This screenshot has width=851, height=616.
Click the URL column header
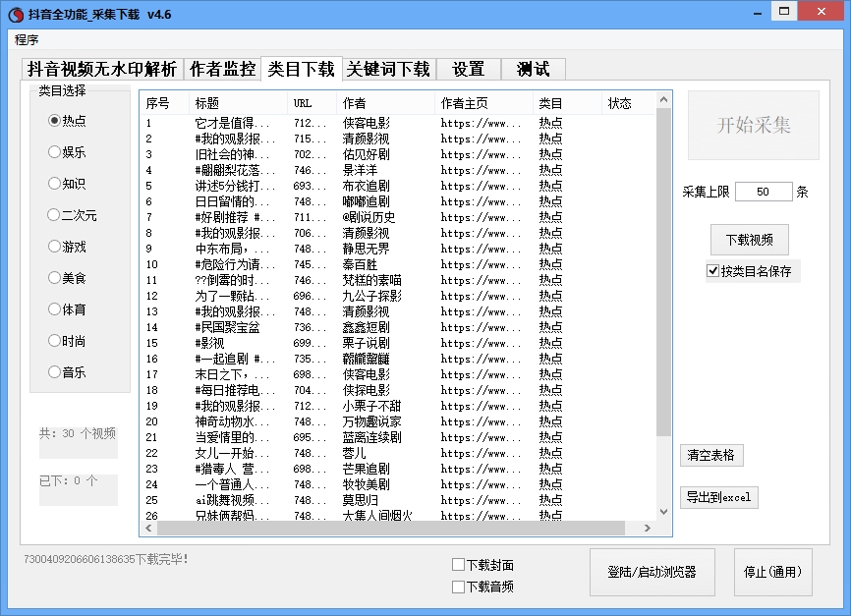[x=312, y=103]
